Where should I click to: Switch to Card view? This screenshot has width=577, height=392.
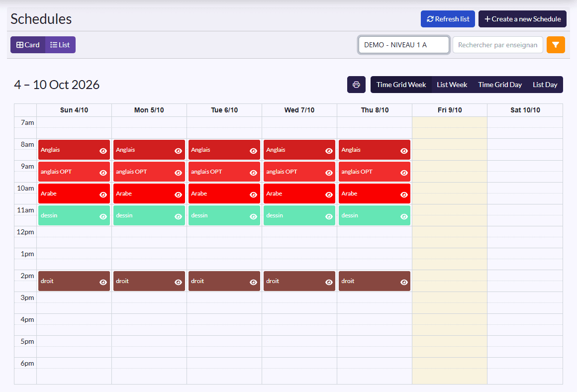click(28, 45)
